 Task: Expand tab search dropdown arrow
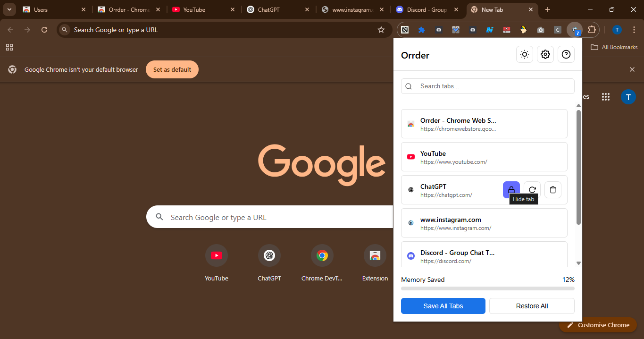coord(9,9)
